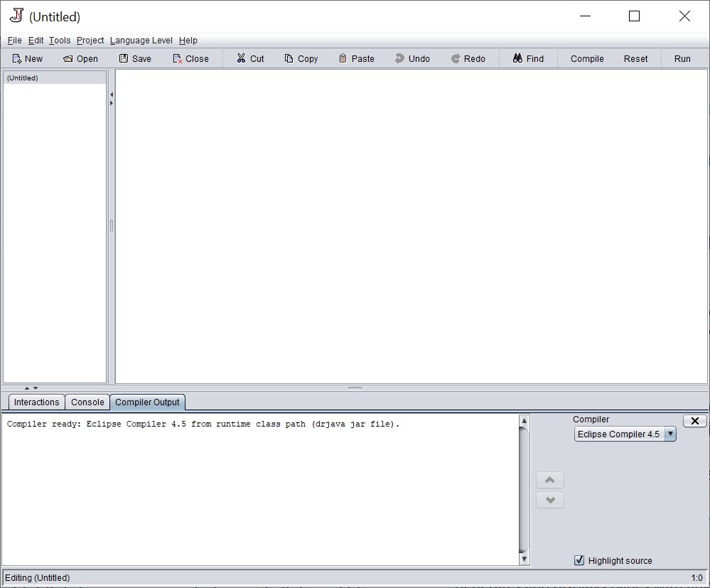Open the File menu
Screen dimensions: 710x588
[14, 41]
